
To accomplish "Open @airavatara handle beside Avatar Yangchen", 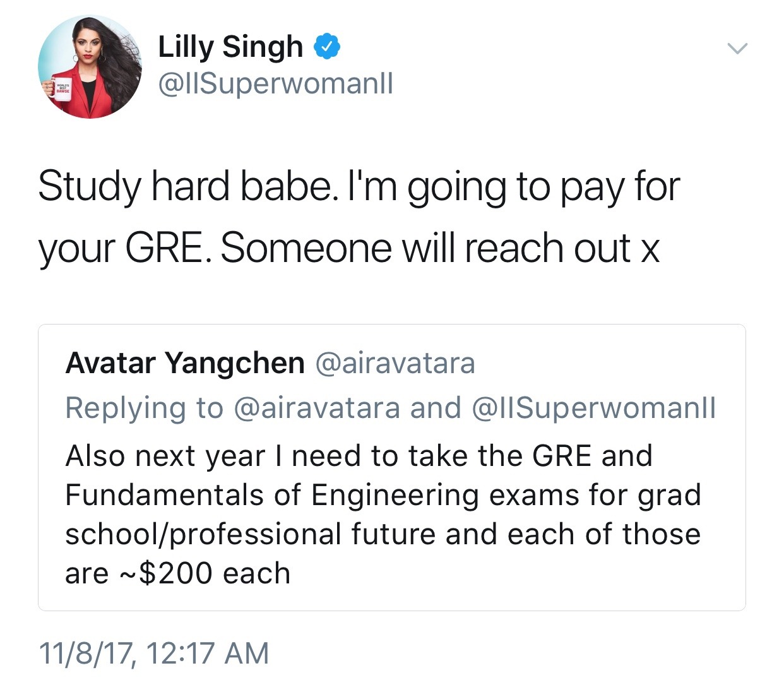I will pyautogui.click(x=395, y=363).
